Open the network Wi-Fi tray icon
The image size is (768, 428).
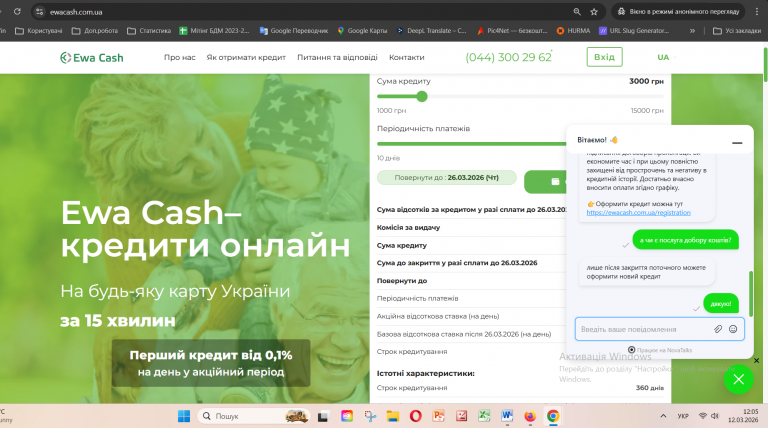click(x=703, y=416)
